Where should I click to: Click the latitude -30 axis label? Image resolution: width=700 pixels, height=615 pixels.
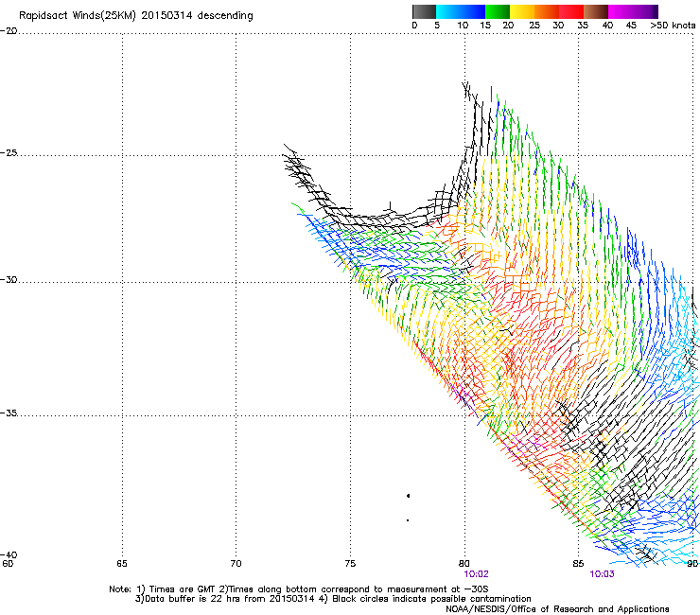(x=9, y=280)
